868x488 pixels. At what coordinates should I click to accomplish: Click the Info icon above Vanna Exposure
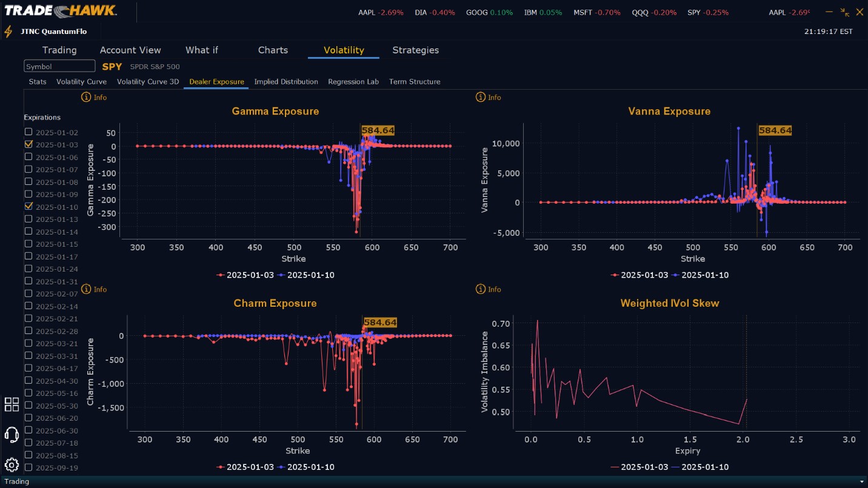481,97
